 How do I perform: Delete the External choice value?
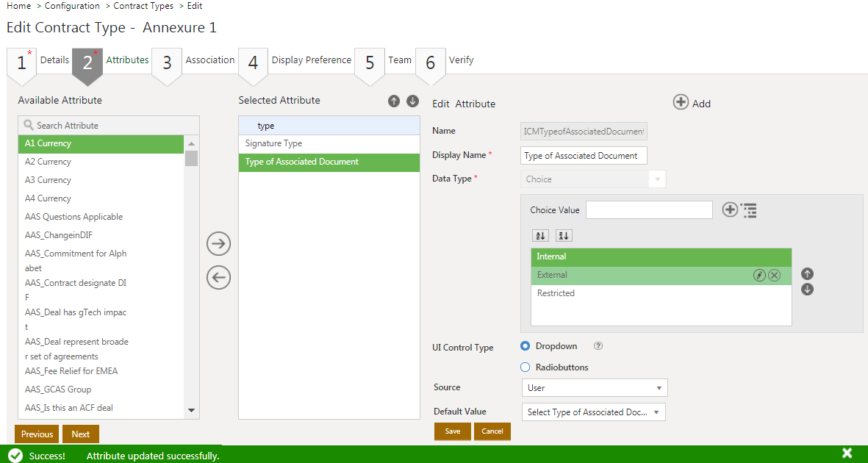coord(774,275)
